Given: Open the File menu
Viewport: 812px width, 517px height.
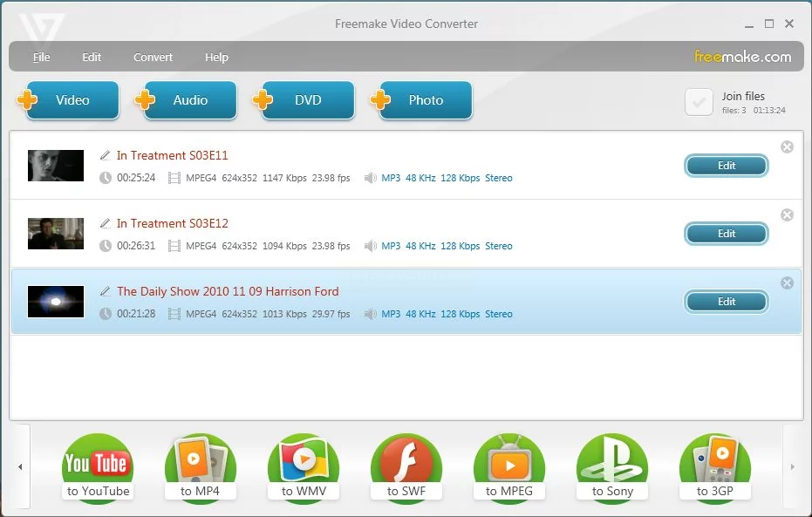Looking at the screenshot, I should [x=42, y=57].
